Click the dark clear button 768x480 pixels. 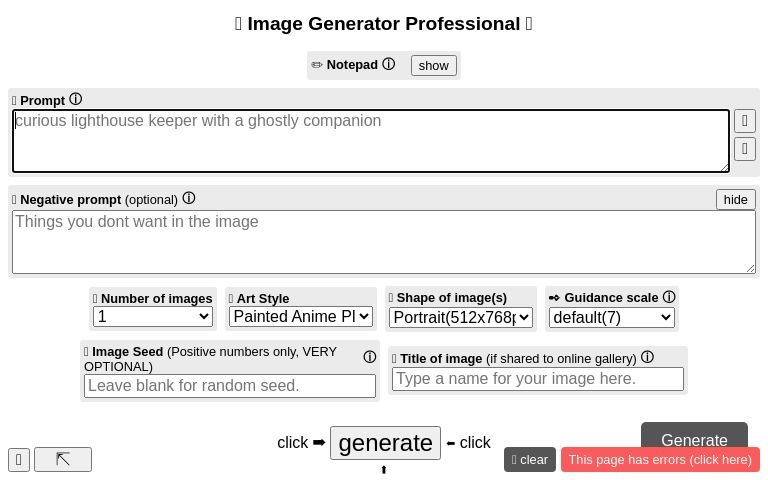tap(530, 459)
